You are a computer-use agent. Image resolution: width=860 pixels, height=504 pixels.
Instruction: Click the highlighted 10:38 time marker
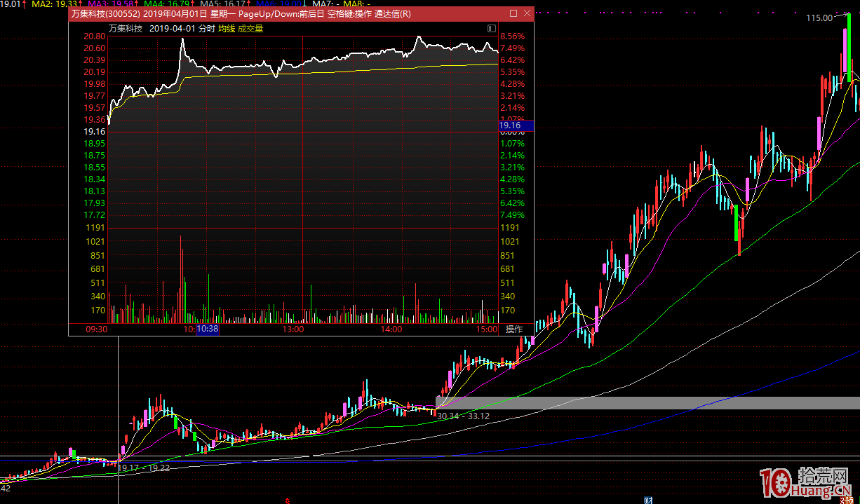pos(207,329)
